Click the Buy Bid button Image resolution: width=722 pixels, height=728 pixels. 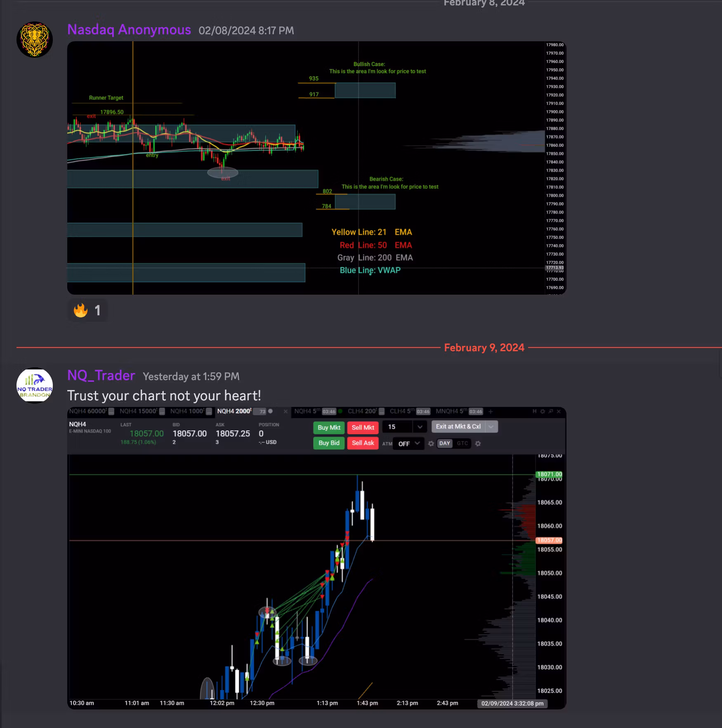[x=329, y=443]
